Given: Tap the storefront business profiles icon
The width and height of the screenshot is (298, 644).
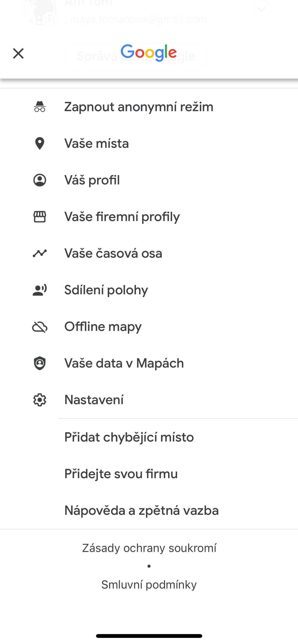Looking at the screenshot, I should [40, 217].
